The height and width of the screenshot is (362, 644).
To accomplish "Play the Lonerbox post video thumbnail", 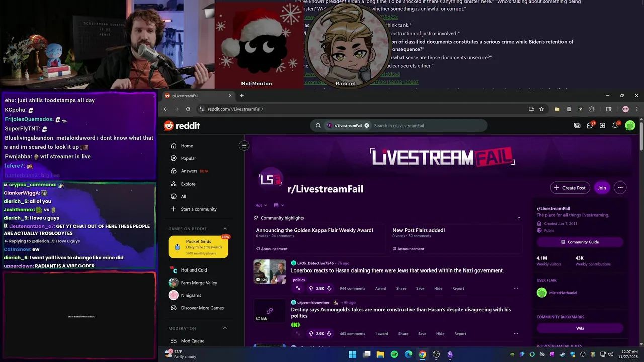I will [269, 271].
